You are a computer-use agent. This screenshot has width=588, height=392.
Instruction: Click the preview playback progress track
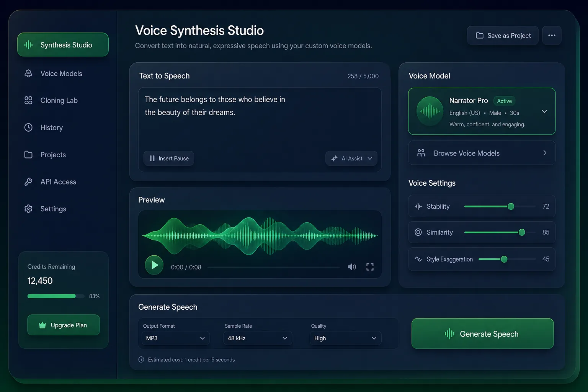pos(273,267)
